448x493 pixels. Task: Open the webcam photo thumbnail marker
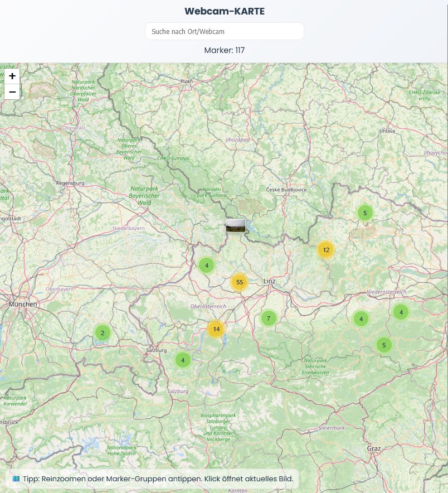[x=235, y=226]
